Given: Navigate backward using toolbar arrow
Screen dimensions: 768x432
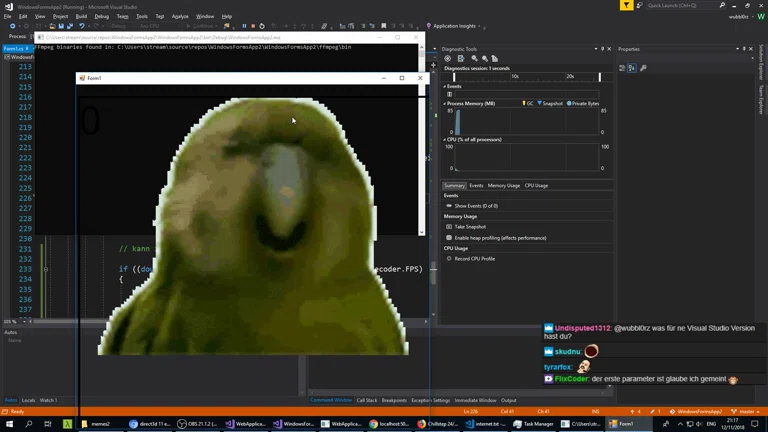Looking at the screenshot, I should tap(13, 26).
